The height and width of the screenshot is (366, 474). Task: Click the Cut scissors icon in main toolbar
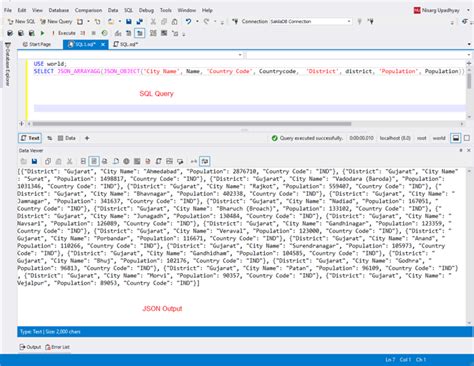click(153, 22)
